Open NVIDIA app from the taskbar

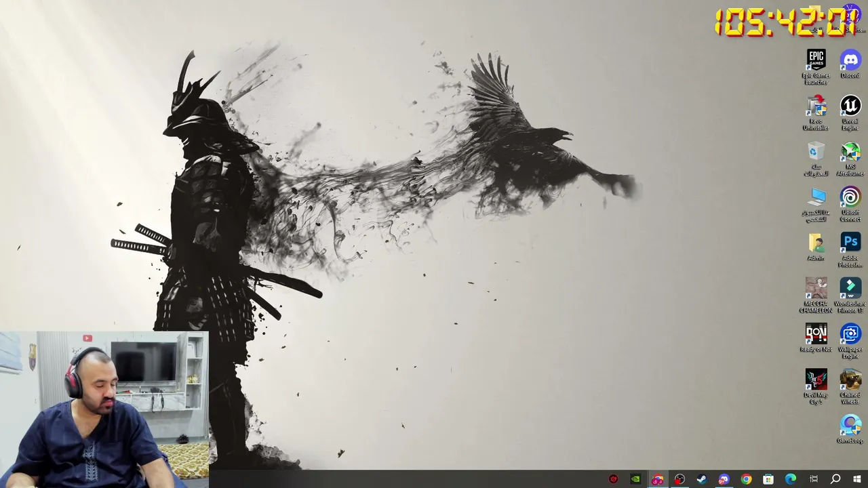click(635, 479)
